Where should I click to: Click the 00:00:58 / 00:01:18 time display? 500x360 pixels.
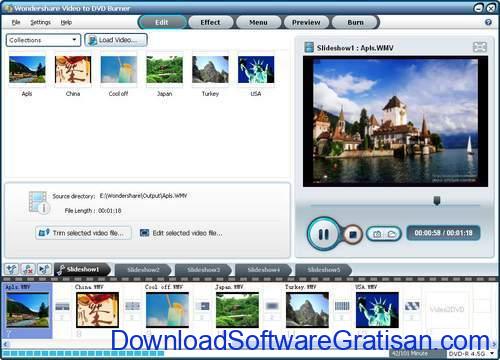(x=443, y=233)
